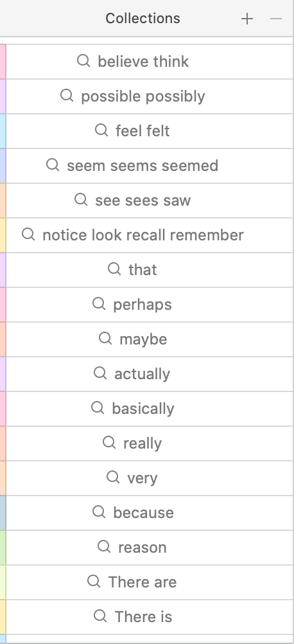This screenshot has width=294, height=644.
Task: Click the plus icon to add collection
Action: (247, 19)
